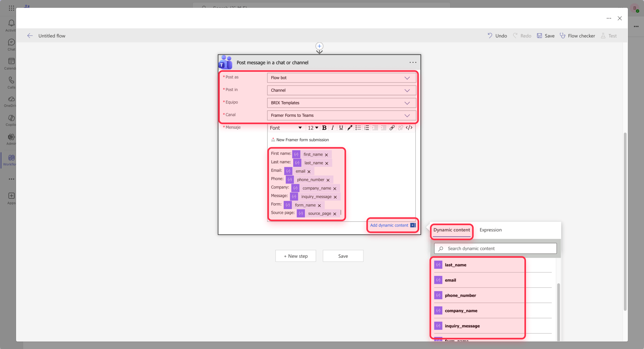Screen dimensions: 644x349
Task: Click the dynamic content panel scrollbar
Action: click(x=558, y=312)
